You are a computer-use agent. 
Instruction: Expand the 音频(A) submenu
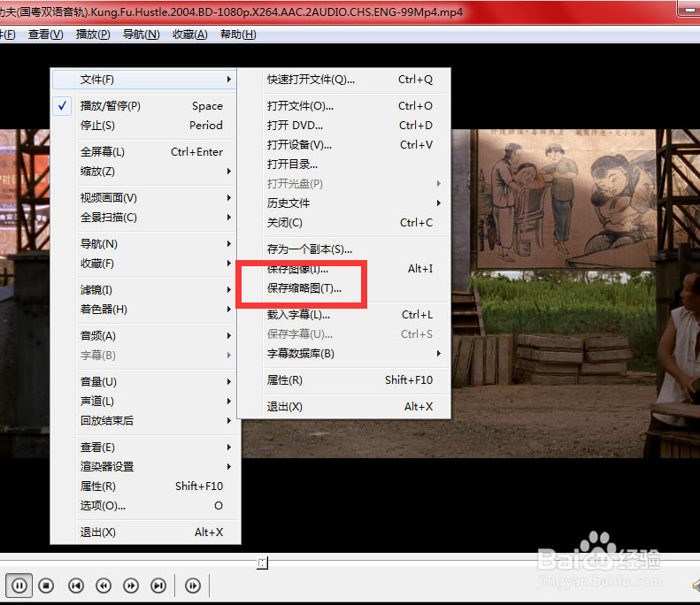click(144, 336)
